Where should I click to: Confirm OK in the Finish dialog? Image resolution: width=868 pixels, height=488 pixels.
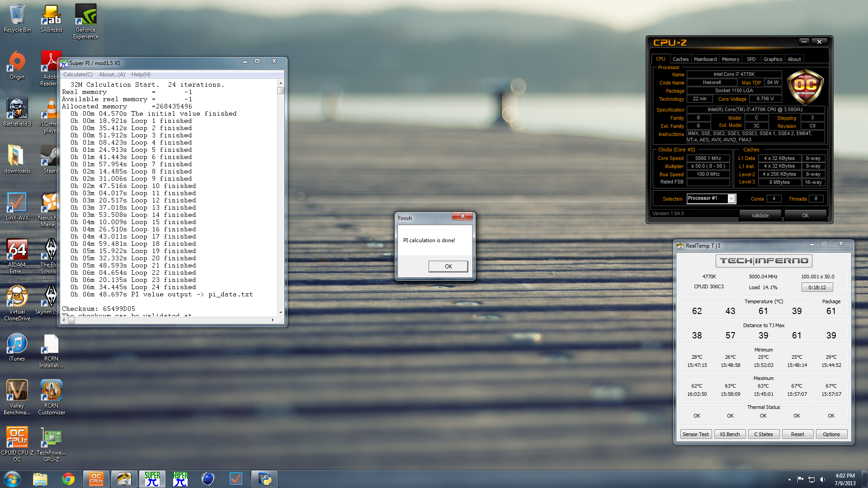(448, 267)
